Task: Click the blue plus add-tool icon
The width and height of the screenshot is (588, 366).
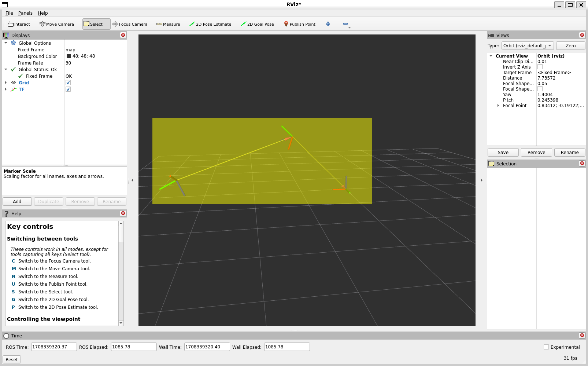Action: [328, 24]
